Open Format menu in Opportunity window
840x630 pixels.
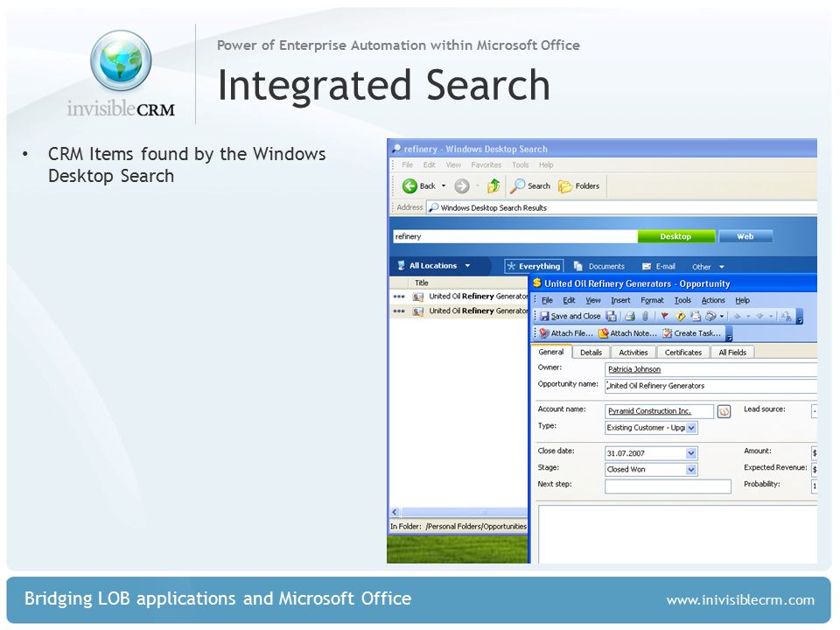[652, 300]
